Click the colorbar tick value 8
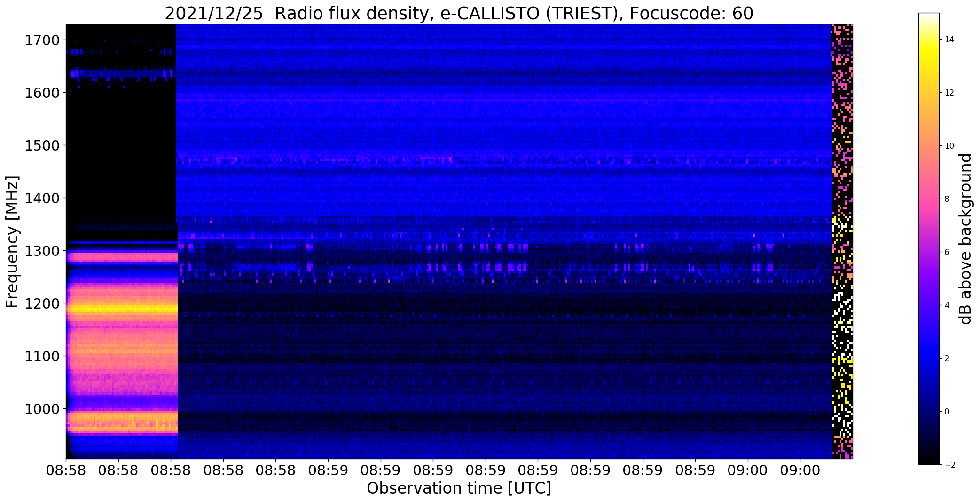The height and width of the screenshot is (502, 980). pos(947,199)
